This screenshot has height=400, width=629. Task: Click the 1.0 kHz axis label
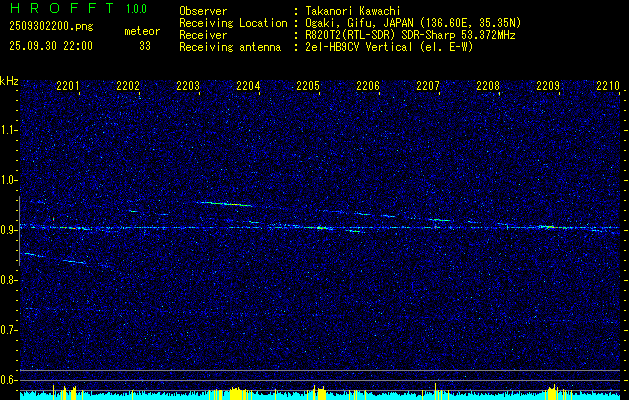9,180
